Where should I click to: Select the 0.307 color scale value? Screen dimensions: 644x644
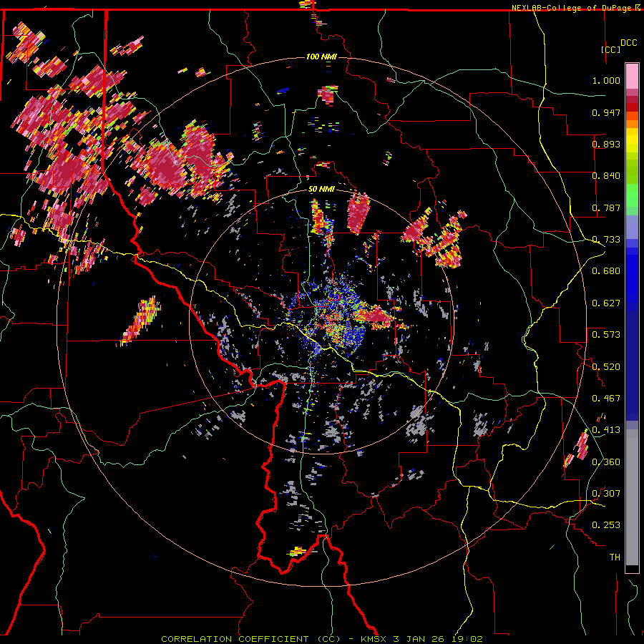(x=606, y=494)
